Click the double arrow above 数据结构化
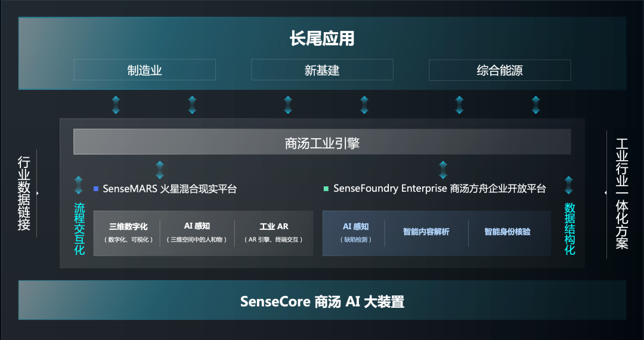This screenshot has height=340, width=644. 569,185
